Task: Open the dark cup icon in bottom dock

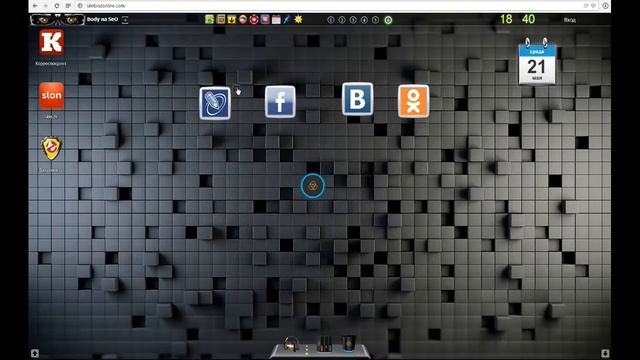Action: (349, 343)
